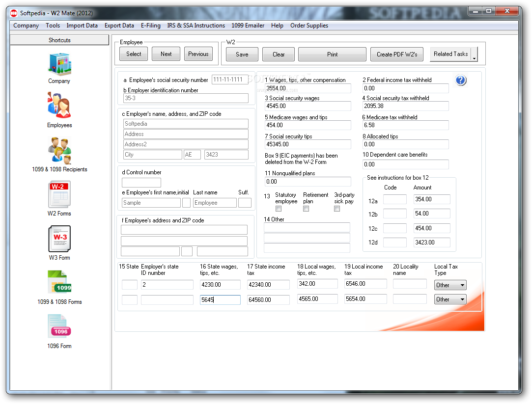Click the social security number field
This screenshot has height=404, width=532.
coord(230,80)
